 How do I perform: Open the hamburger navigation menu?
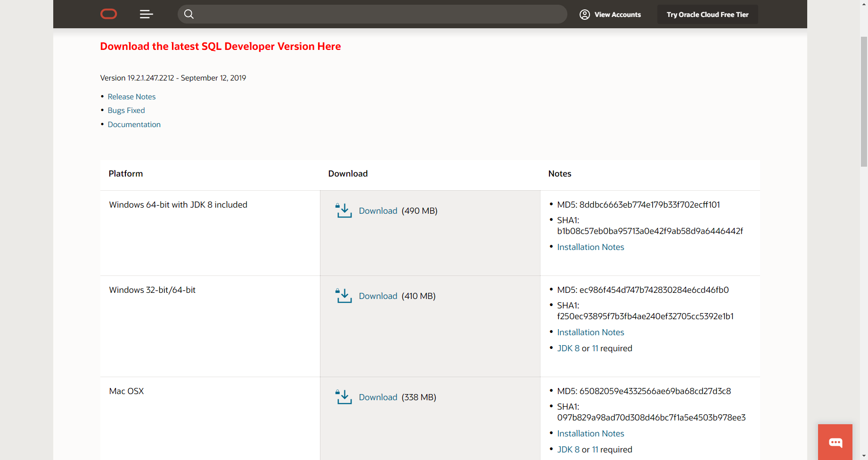click(146, 14)
